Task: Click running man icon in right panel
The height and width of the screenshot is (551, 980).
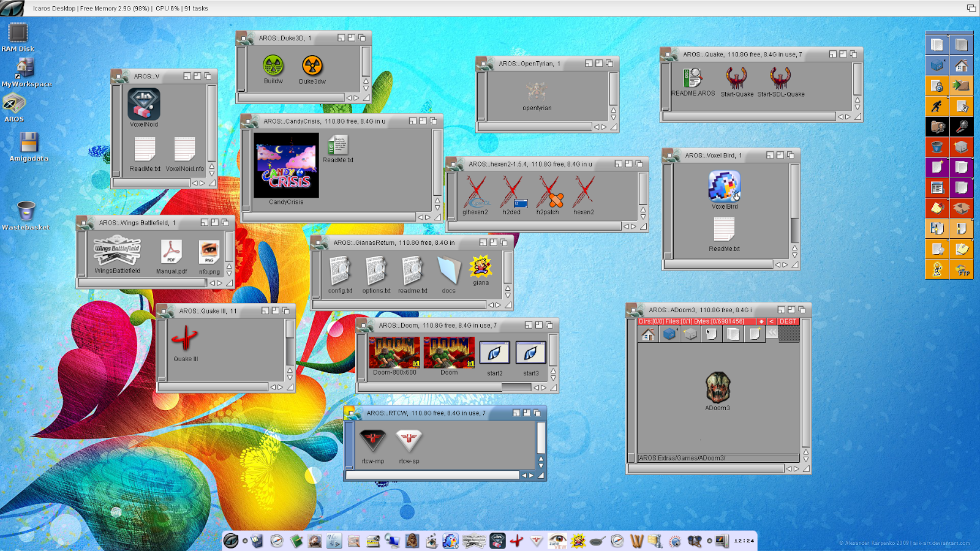Action: (x=937, y=106)
